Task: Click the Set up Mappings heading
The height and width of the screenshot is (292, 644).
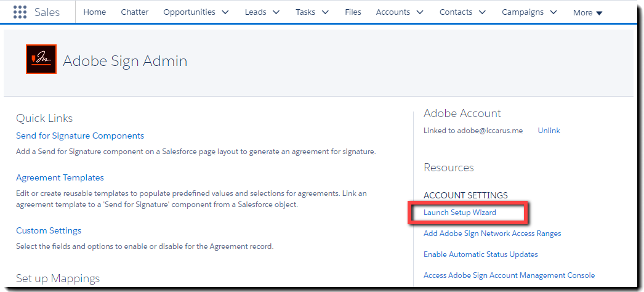Action: tap(58, 278)
